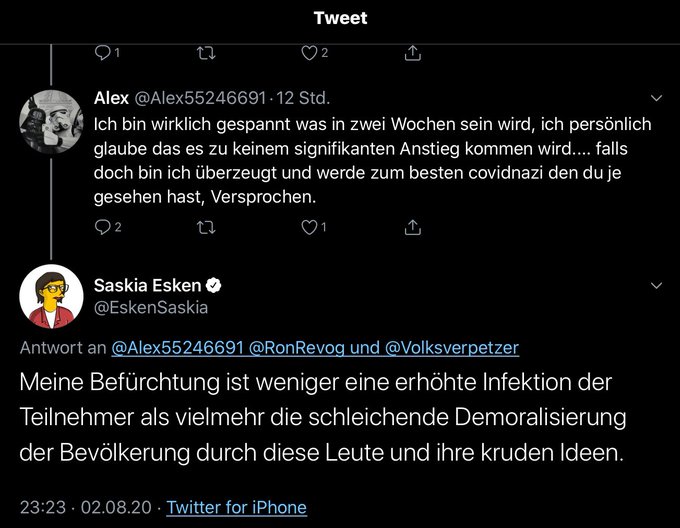680x528 pixels.
Task: Open Saskia Esken's profile name
Action: 147,286
